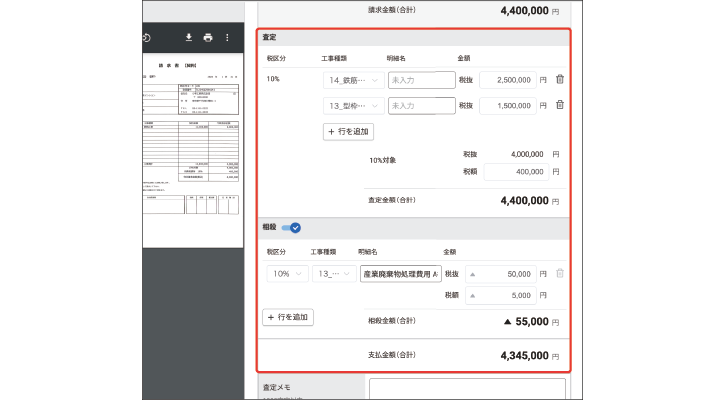This screenshot has width=726, height=400.
Task: Delete the 50,000 yen offset row
Action: (x=560, y=273)
